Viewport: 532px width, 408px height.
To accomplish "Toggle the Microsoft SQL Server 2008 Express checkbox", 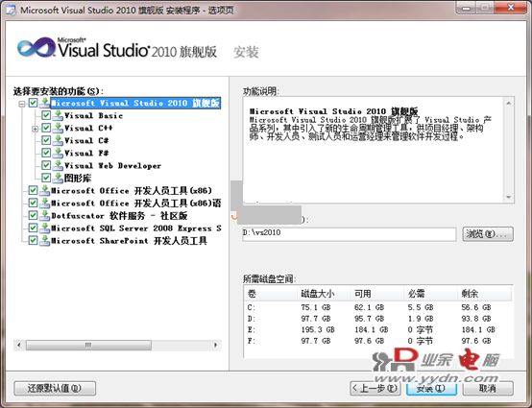I will click(33, 228).
